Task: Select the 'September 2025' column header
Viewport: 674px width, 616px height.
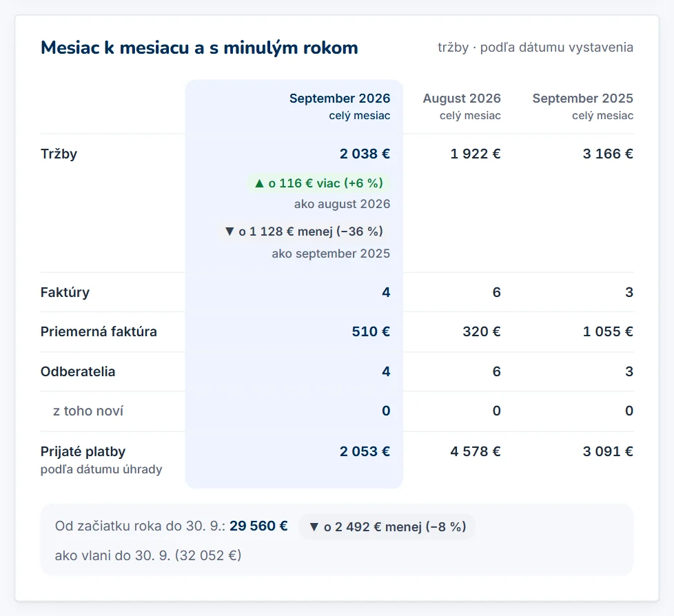Action: 582,99
